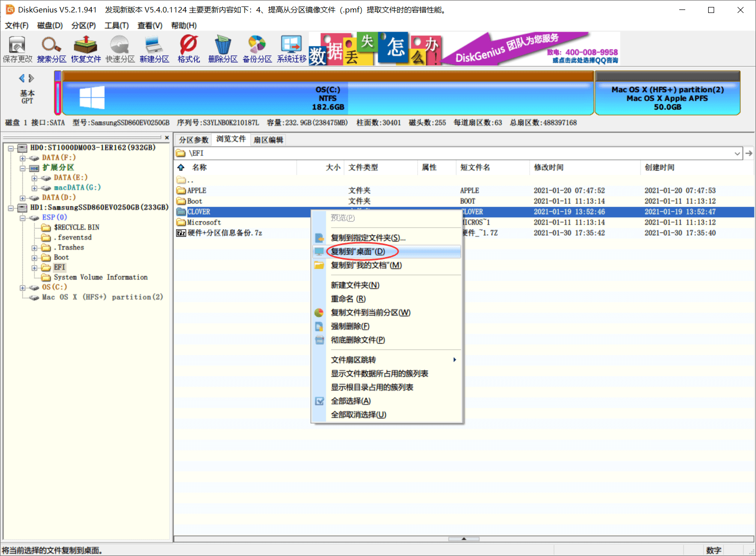The width and height of the screenshot is (756, 556).
Task: Collapse the 扩展分区 tree node
Action: [22, 168]
